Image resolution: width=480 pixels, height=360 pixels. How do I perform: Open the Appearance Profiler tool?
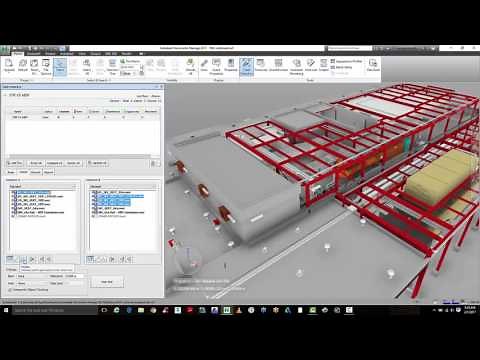click(346, 61)
